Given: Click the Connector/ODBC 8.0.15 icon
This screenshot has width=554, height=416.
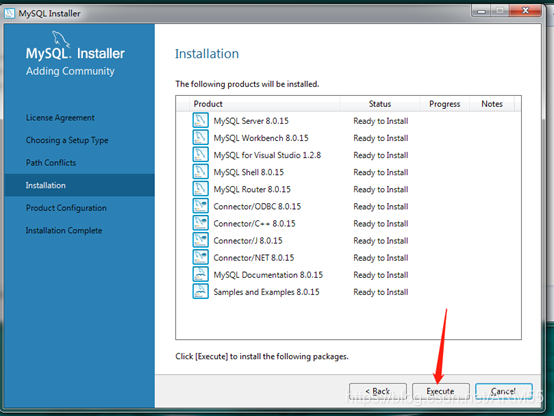Looking at the screenshot, I should click(x=200, y=206).
